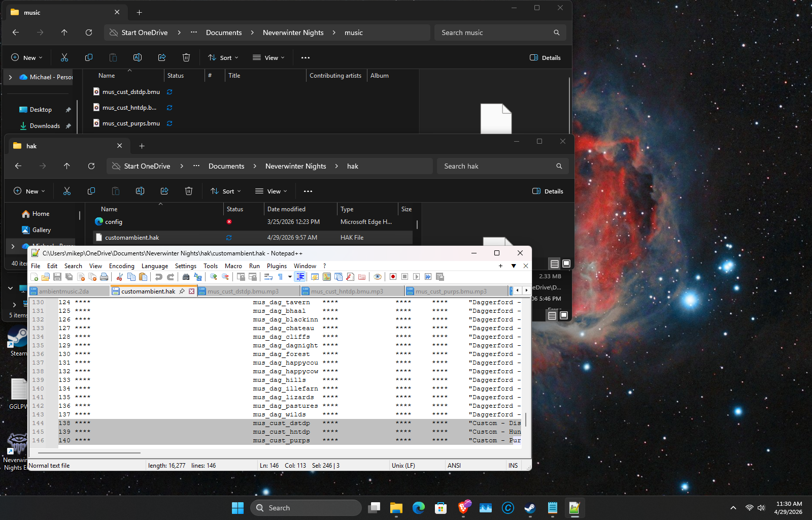Switch music window to large thumbnails view
The width and height of the screenshot is (812, 520).
(563, 315)
